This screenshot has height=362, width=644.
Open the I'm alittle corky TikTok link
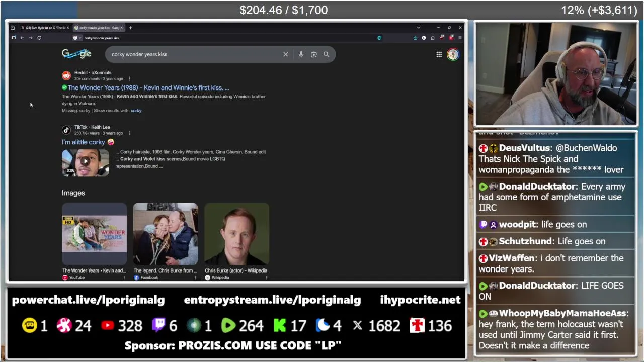pyautogui.click(x=88, y=142)
